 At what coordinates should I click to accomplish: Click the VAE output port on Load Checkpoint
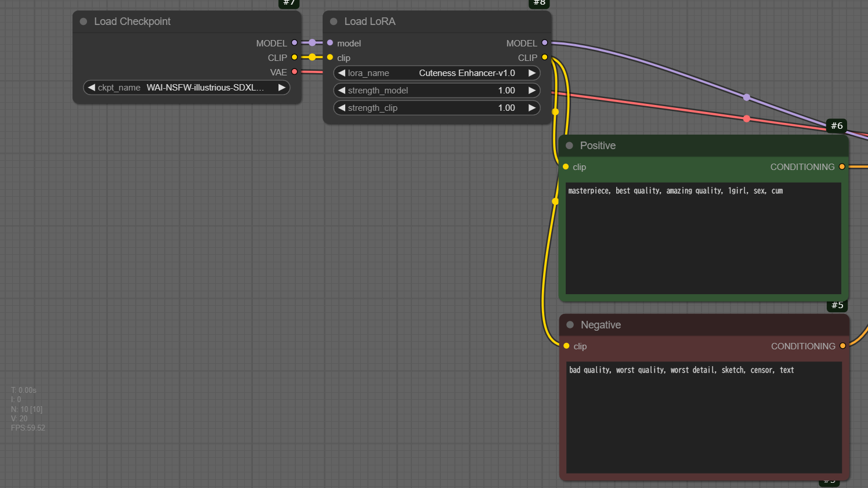click(x=294, y=72)
